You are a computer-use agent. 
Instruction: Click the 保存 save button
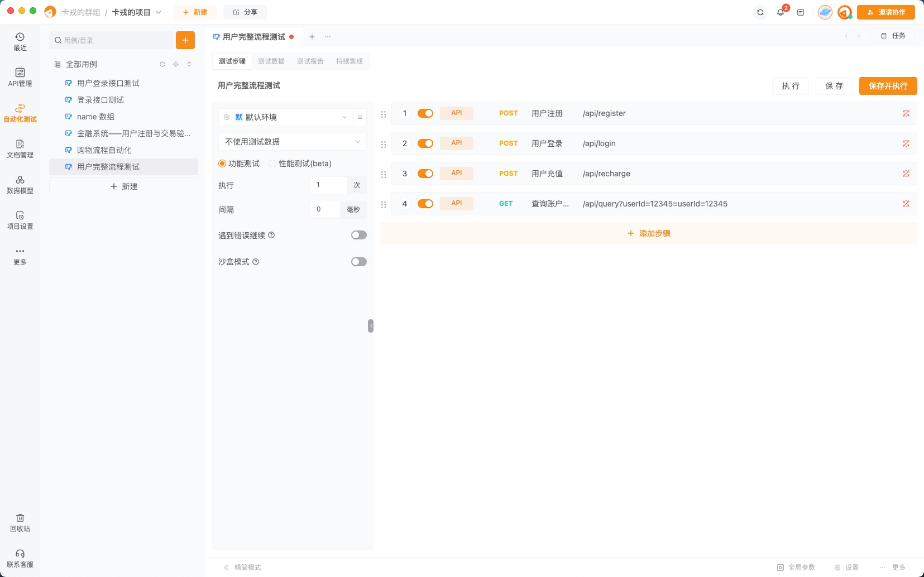[834, 86]
